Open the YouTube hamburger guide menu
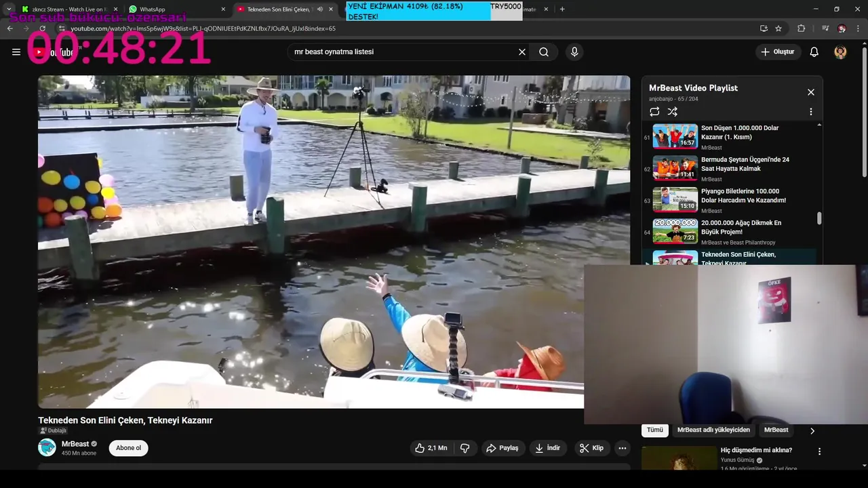The height and width of the screenshot is (488, 868). tap(16, 52)
